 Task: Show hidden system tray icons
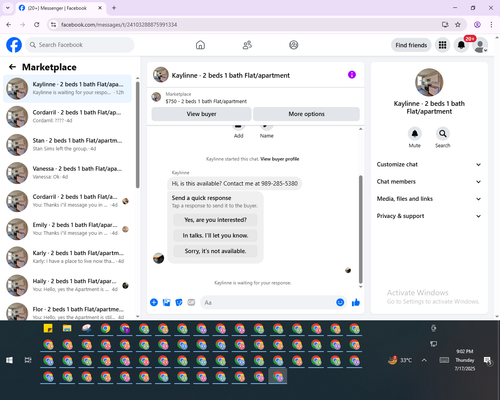424,360
